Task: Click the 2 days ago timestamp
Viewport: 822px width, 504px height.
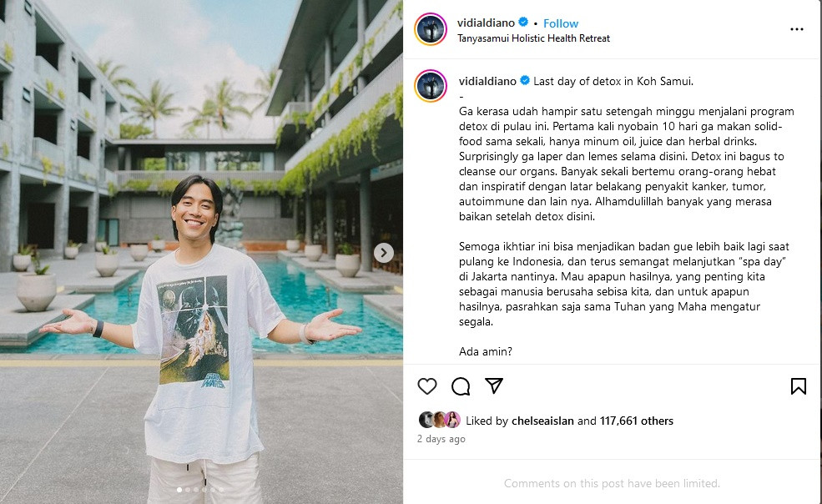Action: (441, 439)
